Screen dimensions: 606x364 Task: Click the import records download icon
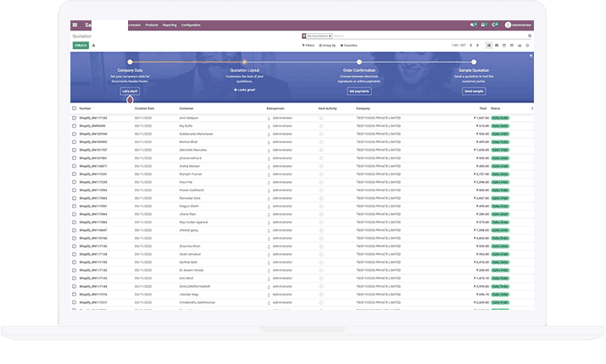point(94,45)
